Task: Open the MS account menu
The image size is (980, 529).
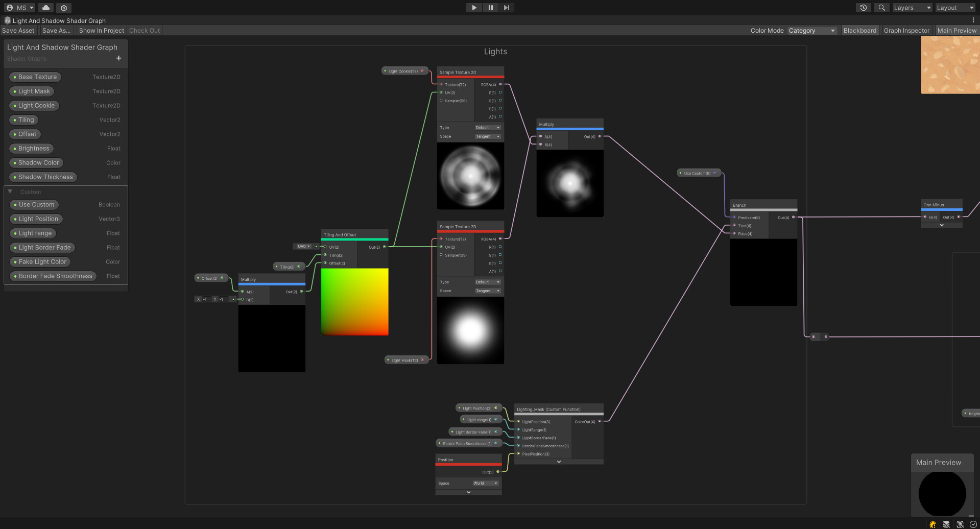Action: [19, 8]
